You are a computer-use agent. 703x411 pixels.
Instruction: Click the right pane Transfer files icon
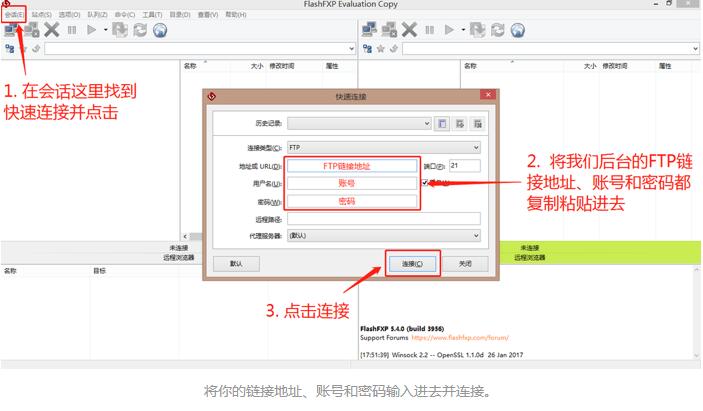pos(477,30)
